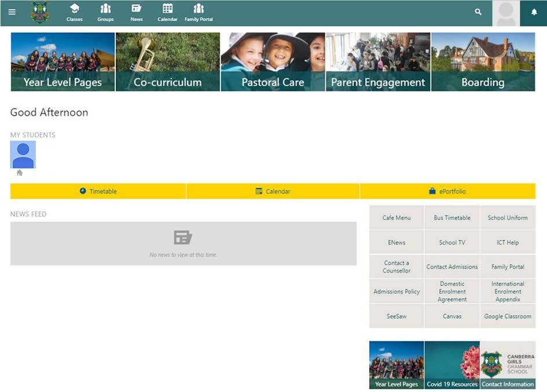Select Contact a Counsellor tile

coord(397,267)
